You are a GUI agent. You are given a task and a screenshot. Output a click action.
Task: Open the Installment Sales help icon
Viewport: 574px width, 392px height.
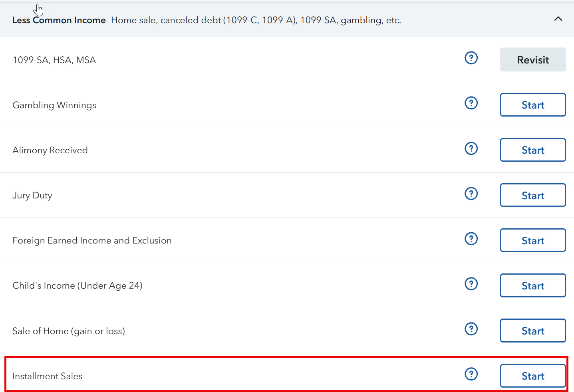point(471,374)
